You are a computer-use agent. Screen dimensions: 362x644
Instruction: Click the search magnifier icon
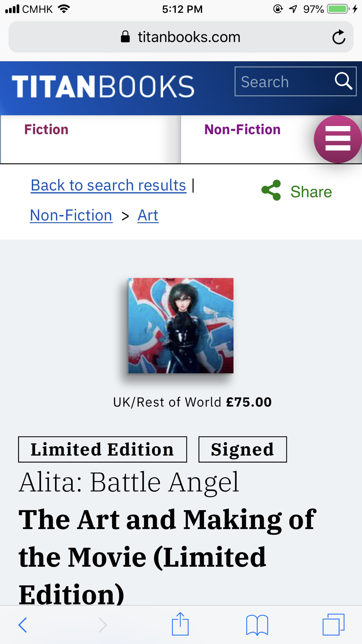pyautogui.click(x=343, y=81)
